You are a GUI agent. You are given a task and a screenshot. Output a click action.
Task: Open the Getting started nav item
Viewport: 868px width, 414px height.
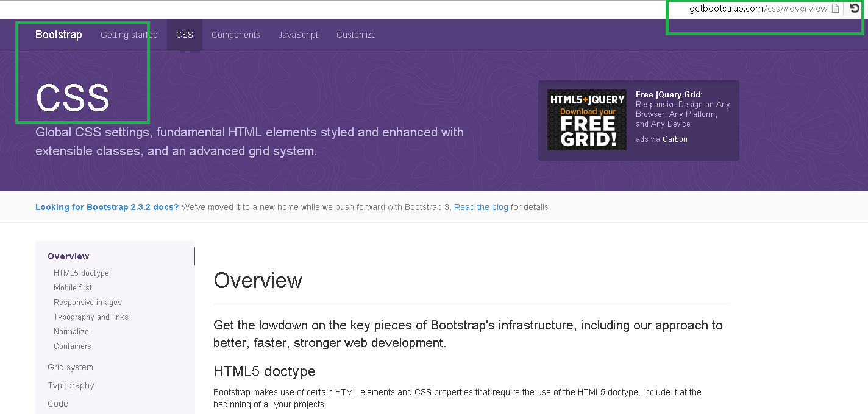pyautogui.click(x=129, y=35)
